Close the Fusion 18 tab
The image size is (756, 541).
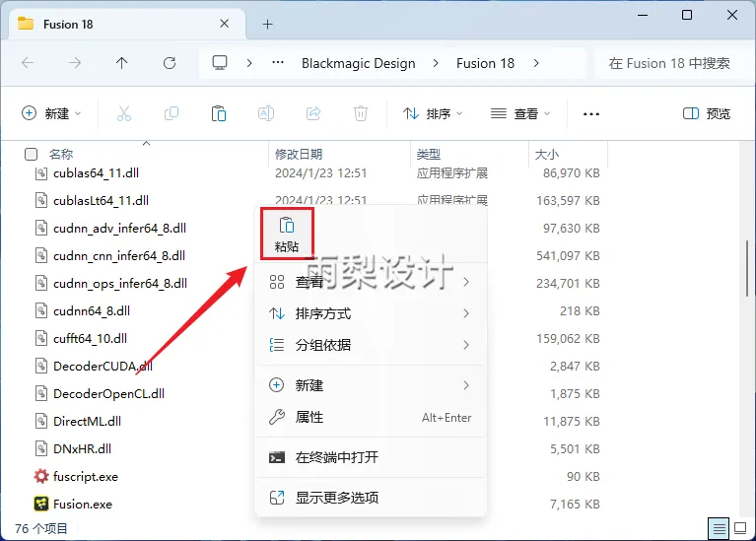[x=224, y=24]
